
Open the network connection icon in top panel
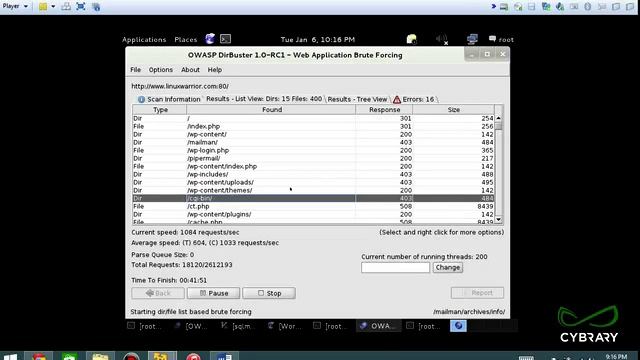coord(472,39)
